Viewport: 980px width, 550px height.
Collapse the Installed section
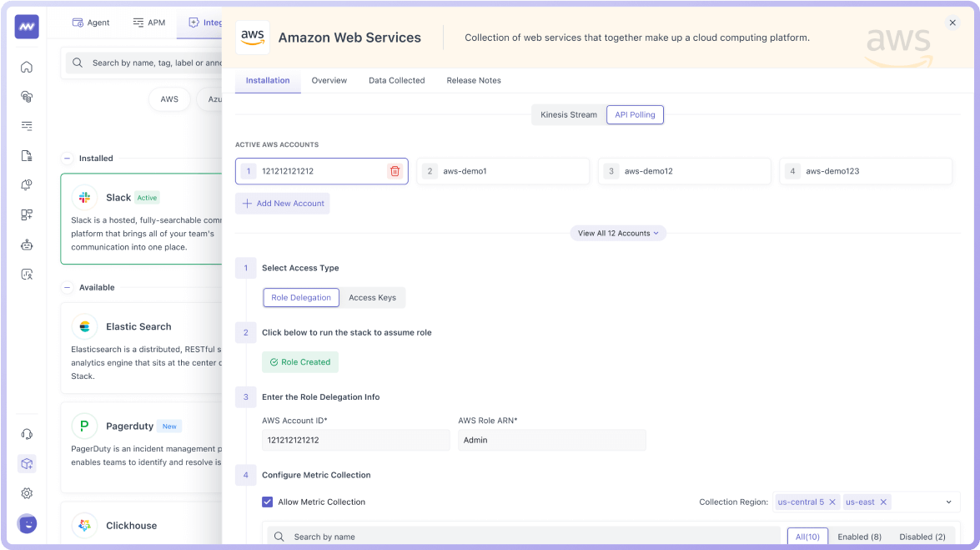68,159
